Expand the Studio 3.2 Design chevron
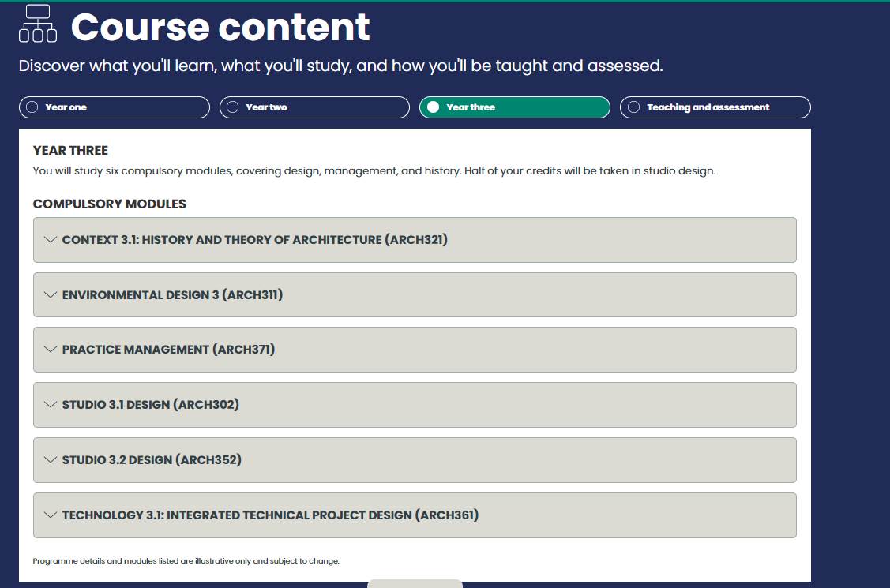The image size is (890, 588). (50, 460)
